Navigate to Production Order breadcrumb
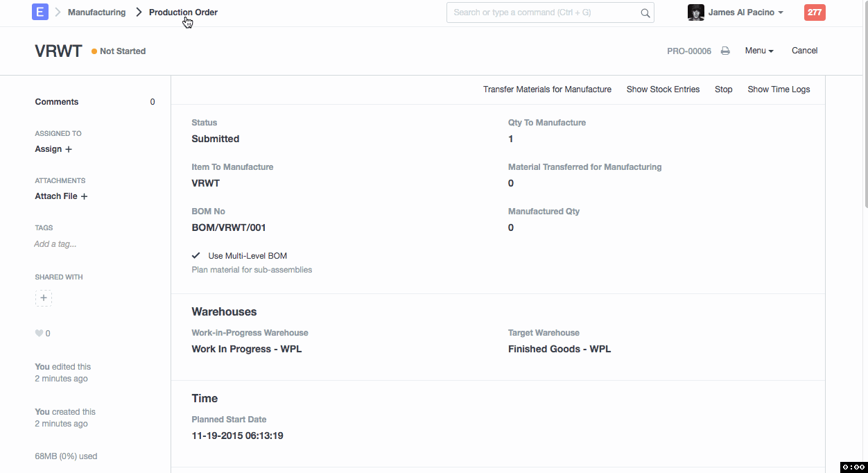 183,12
